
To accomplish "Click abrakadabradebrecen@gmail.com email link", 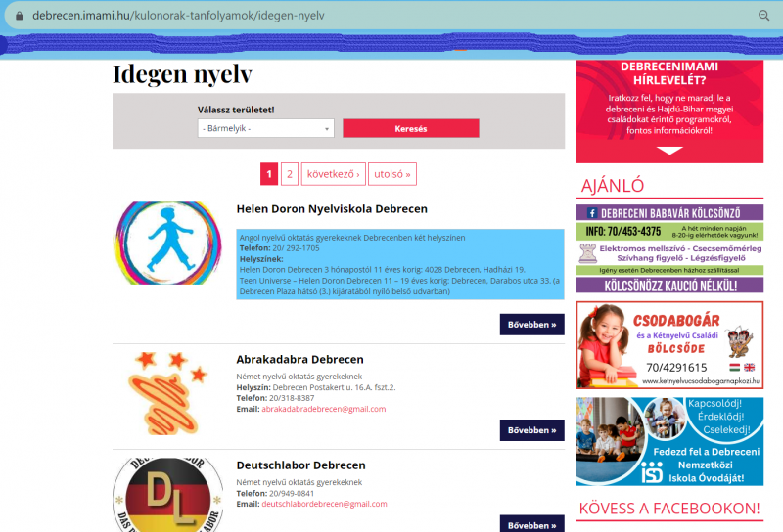I will [x=324, y=409].
